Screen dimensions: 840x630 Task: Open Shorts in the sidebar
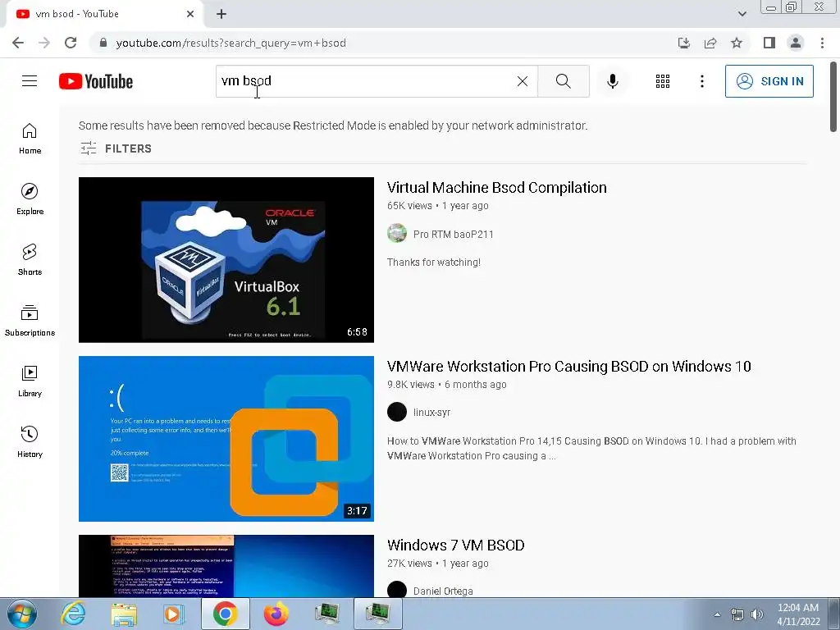point(30,260)
